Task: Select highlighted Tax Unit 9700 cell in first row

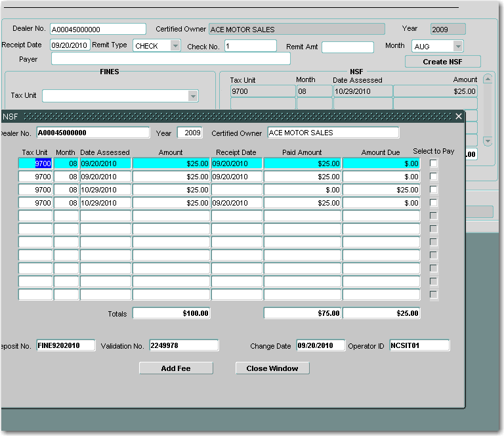Action: [x=35, y=163]
